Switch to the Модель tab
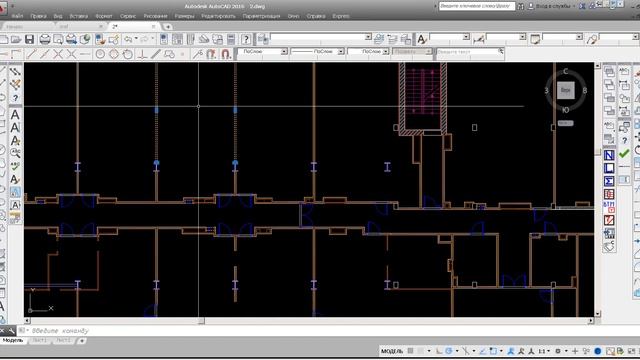Screen dimensions: 640x360 coord(13,340)
